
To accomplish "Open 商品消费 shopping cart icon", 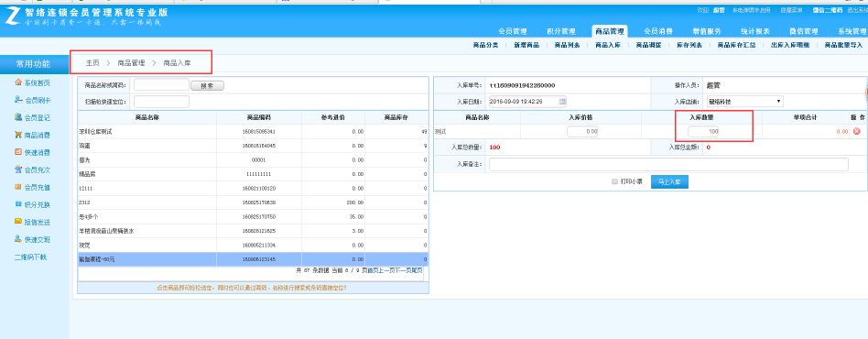I will [x=18, y=135].
